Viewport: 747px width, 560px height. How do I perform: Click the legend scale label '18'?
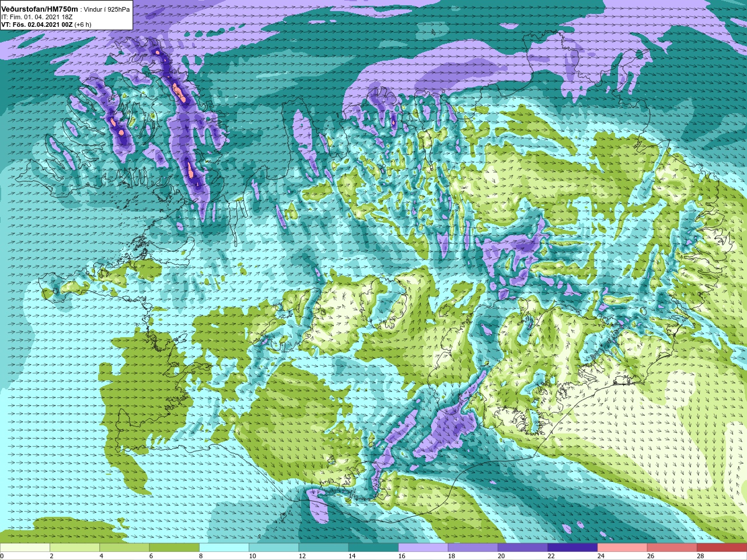452,556
